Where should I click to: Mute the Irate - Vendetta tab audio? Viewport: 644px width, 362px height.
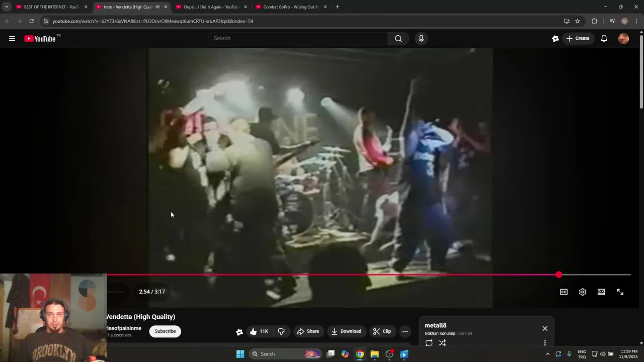157,7
